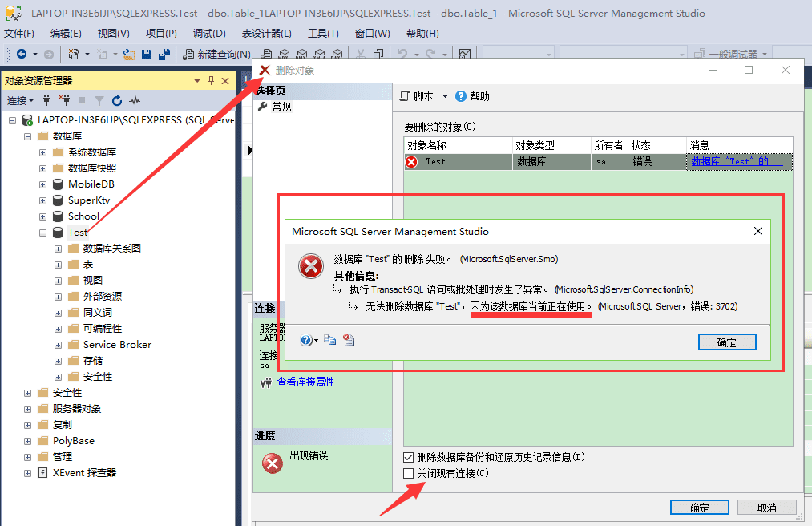812x526 pixels.
Task: Expand the MobileDB database node
Action: click(x=43, y=184)
